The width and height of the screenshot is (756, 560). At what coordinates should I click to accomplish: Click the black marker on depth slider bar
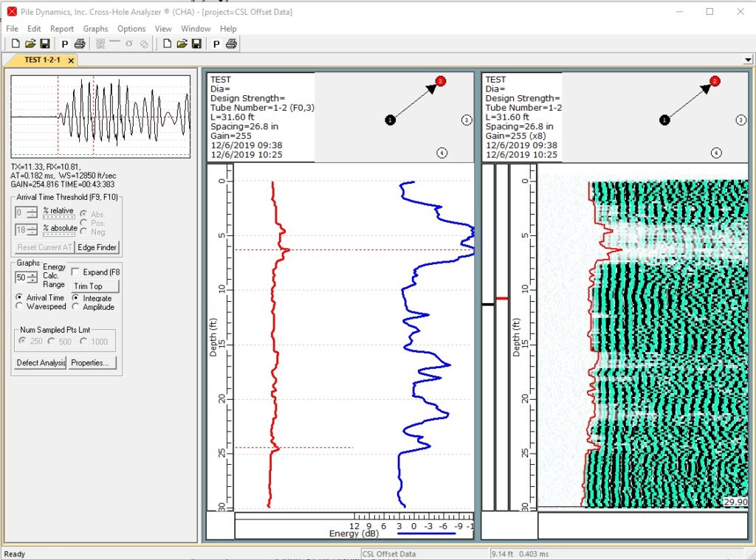[488, 305]
